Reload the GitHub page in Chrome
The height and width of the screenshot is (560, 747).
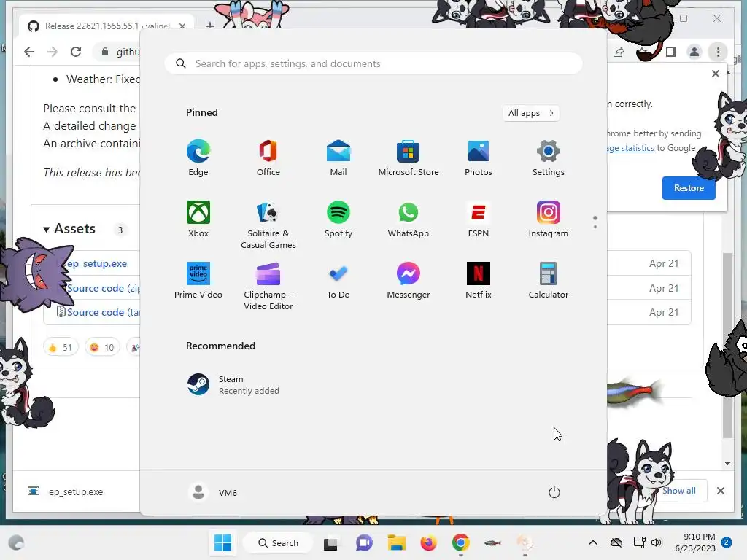pos(76,52)
